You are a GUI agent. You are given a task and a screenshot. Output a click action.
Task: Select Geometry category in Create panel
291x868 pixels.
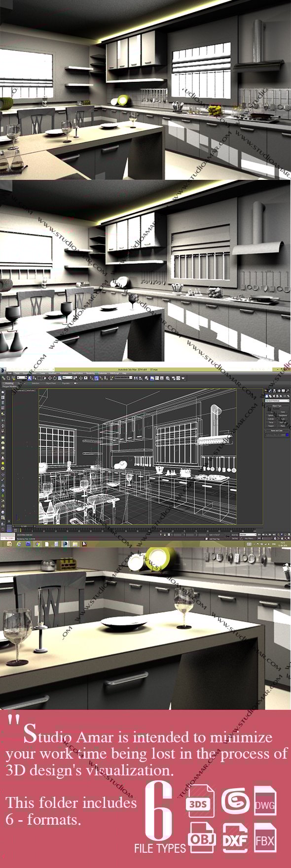tap(266, 396)
